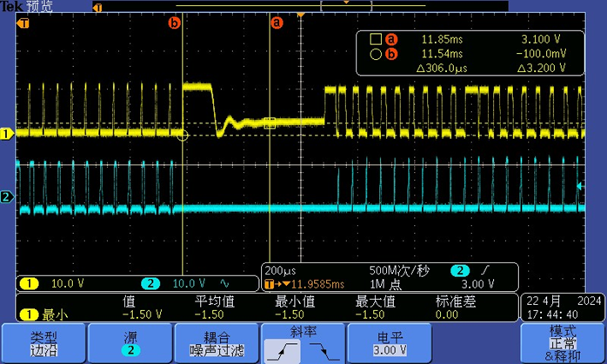Image resolution: width=607 pixels, height=364 pixels.
Task: Click the trigger level arrow on right edge
Action: [x=581, y=186]
